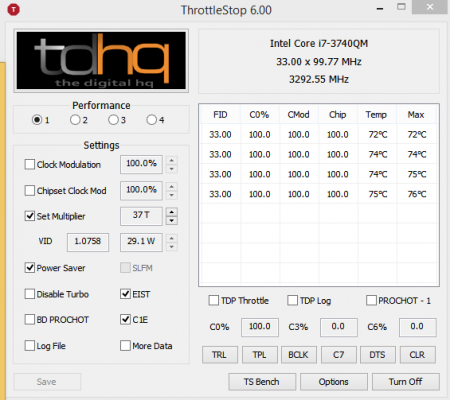Toggle the BD PROCHOT checkbox
The height and width of the screenshot is (400, 450).
click(x=30, y=319)
